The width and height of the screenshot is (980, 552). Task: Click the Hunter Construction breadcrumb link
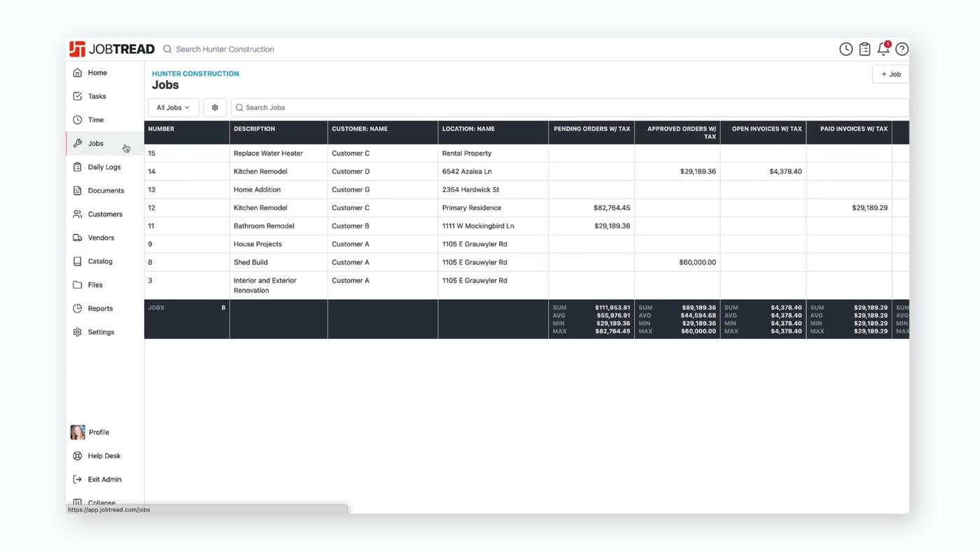click(x=195, y=74)
